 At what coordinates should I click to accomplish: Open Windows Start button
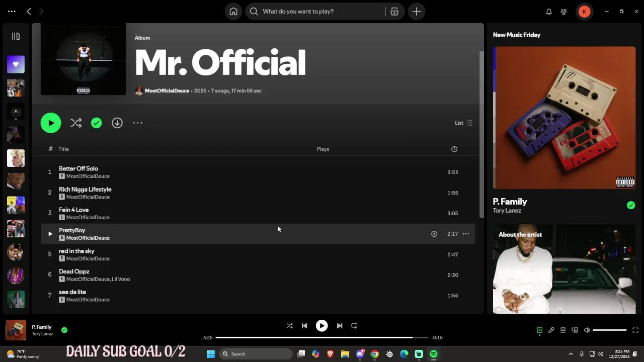click(x=211, y=354)
